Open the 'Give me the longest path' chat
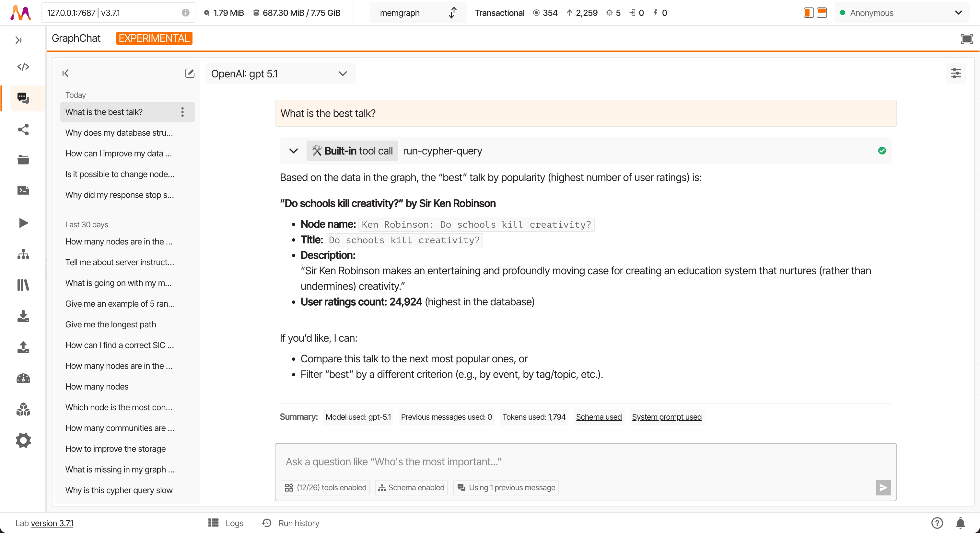 [x=111, y=324]
